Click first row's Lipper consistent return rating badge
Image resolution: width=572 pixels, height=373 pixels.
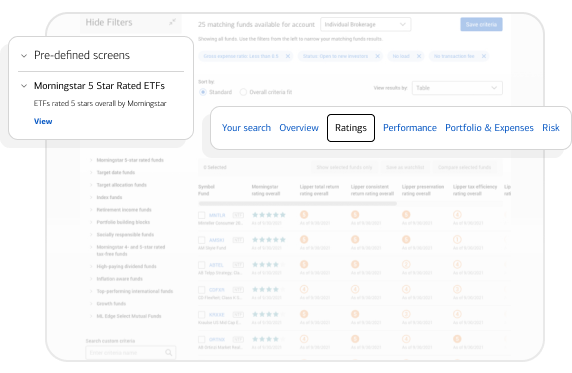[x=355, y=215]
